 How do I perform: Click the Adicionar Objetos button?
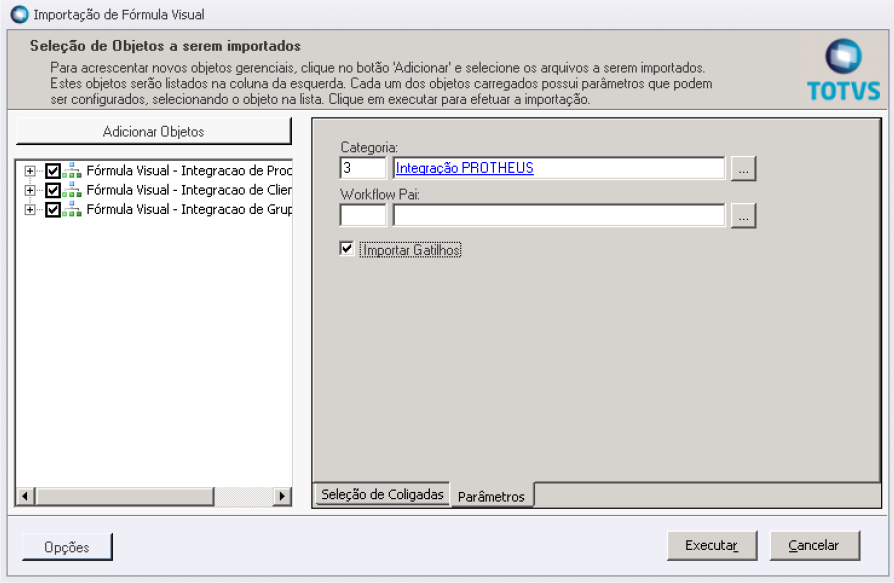click(153, 132)
